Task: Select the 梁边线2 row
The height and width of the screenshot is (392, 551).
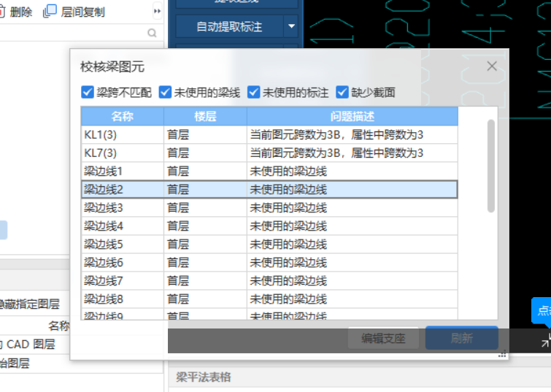Action: click(x=269, y=190)
